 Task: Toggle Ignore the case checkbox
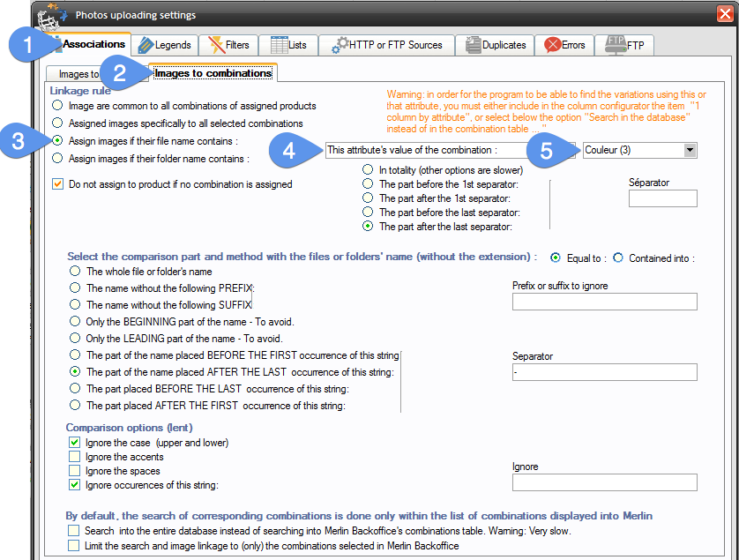click(x=74, y=442)
